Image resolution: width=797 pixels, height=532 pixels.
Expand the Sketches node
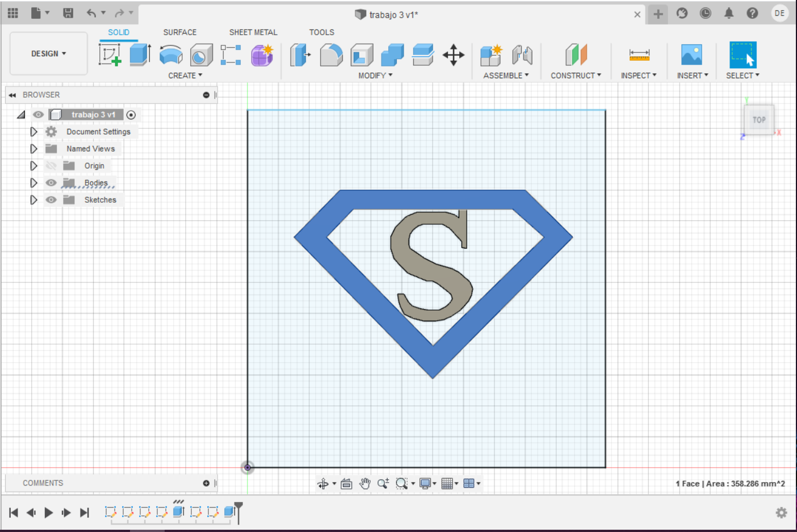click(x=33, y=200)
